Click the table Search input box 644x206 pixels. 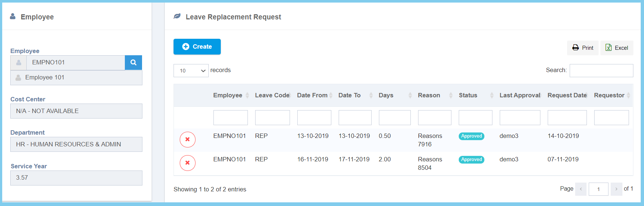601,71
